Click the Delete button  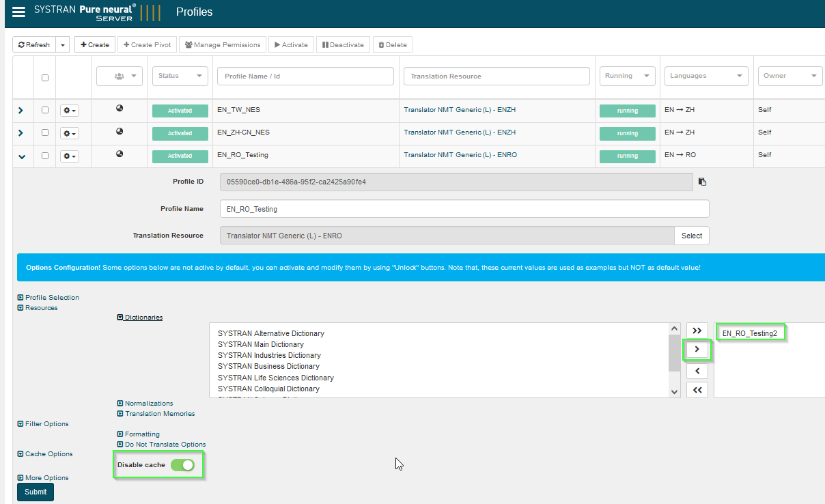point(393,44)
